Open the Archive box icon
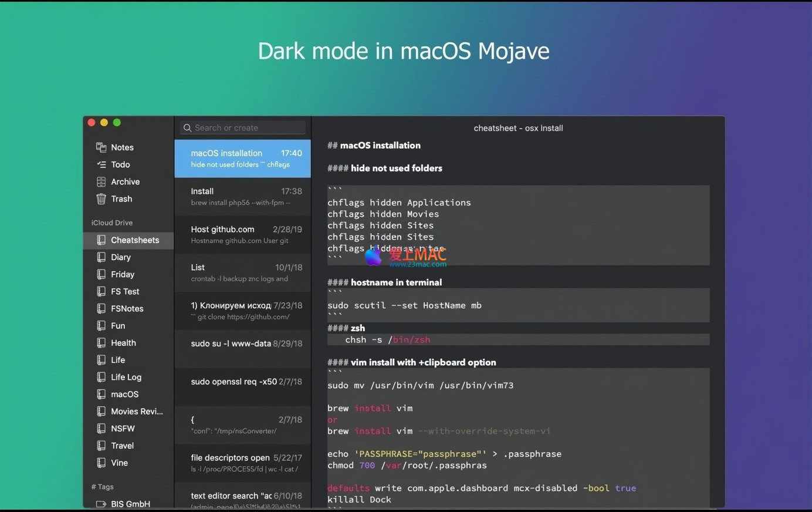This screenshot has width=812, height=512. (101, 182)
